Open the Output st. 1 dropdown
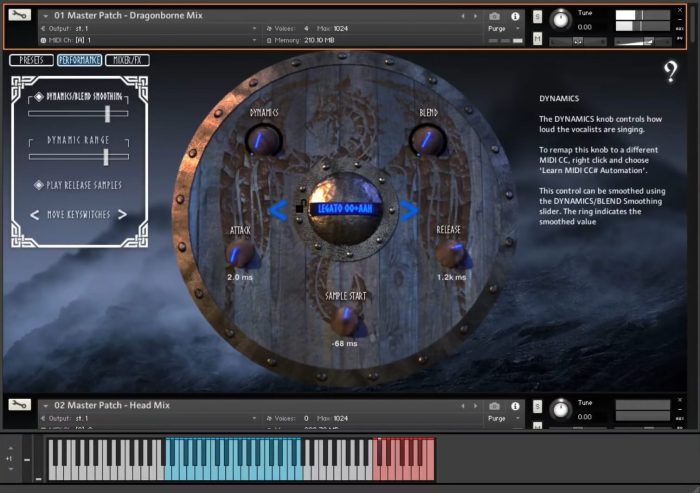 pyautogui.click(x=149, y=29)
